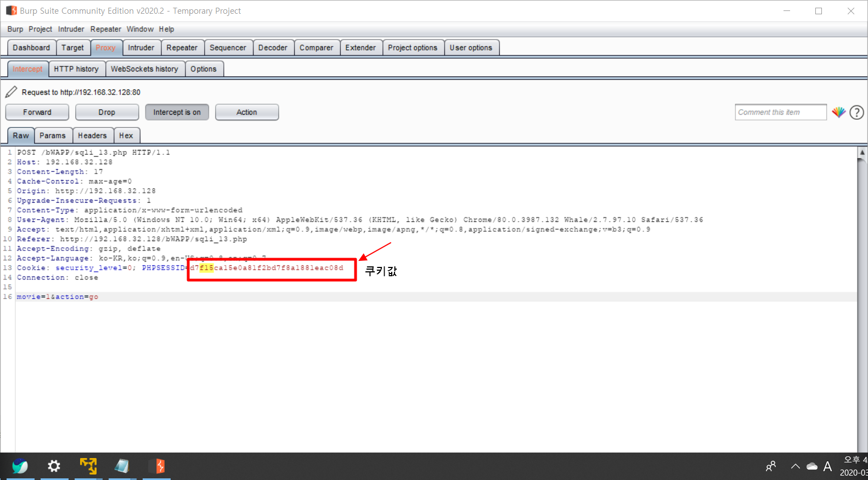This screenshot has width=868, height=480.
Task: Open the highlight color picker icon
Action: pyautogui.click(x=838, y=112)
